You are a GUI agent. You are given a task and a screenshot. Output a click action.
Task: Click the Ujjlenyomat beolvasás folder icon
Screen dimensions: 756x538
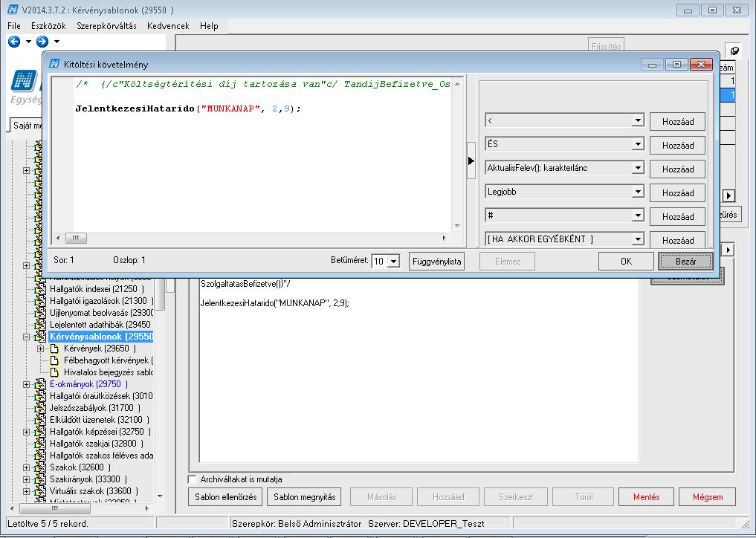coord(40,313)
